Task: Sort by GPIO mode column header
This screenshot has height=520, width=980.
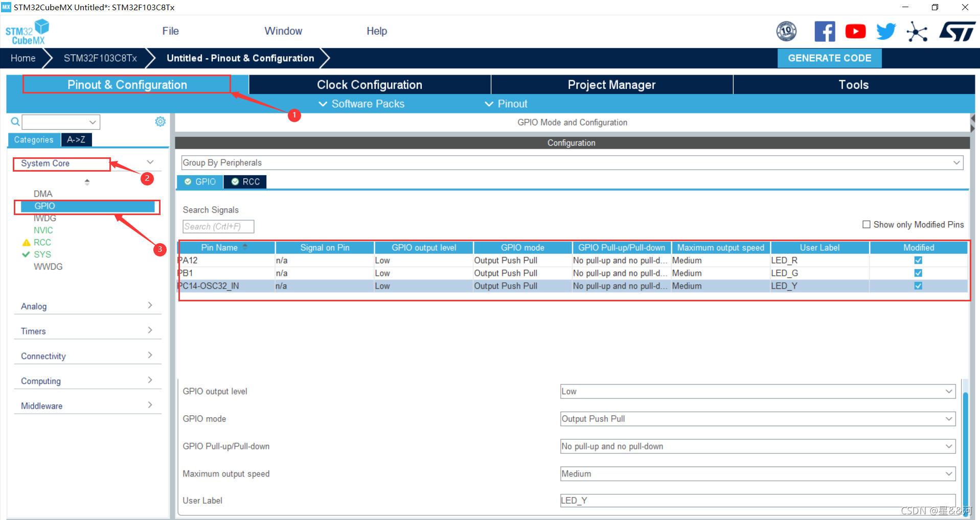Action: 522,248
